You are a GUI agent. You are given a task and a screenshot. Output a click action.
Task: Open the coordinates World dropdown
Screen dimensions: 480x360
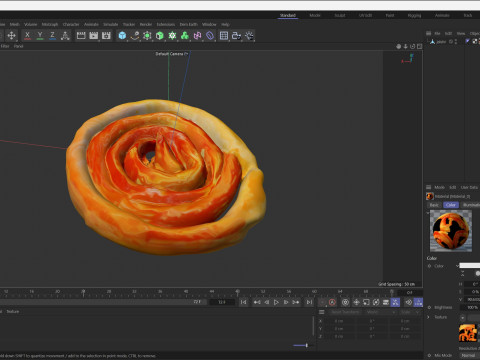tap(381, 312)
